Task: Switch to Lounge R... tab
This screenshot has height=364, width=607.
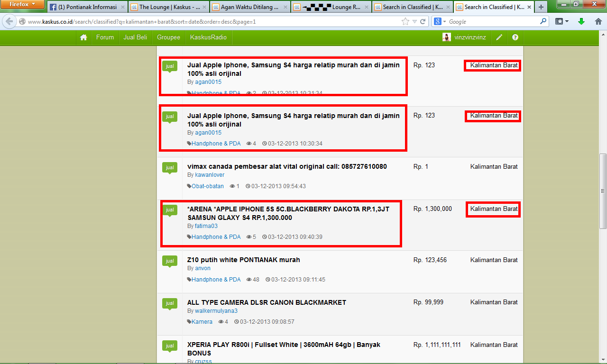Action: (x=331, y=7)
